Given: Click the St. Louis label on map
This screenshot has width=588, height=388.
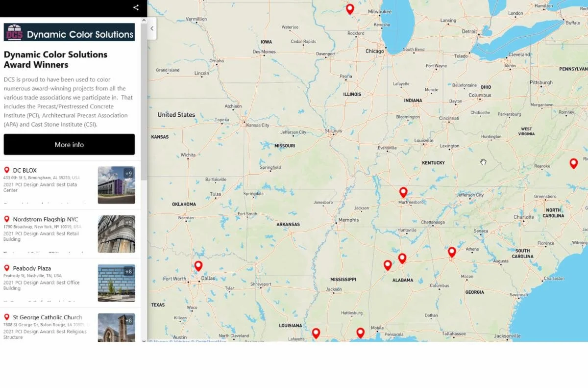Looking at the screenshot, I should [x=333, y=131].
